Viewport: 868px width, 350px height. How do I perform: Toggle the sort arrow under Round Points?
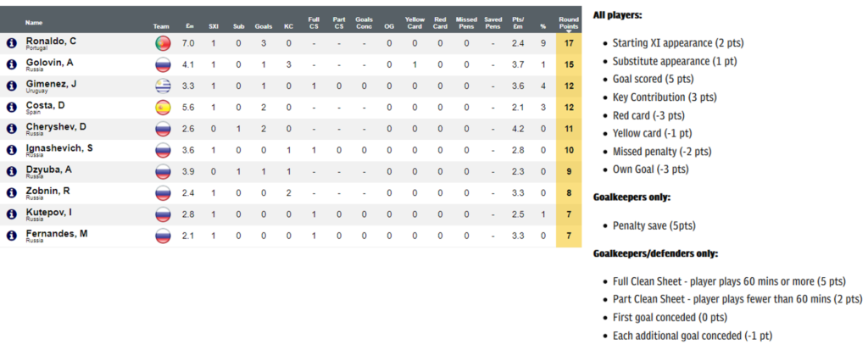tap(569, 31)
